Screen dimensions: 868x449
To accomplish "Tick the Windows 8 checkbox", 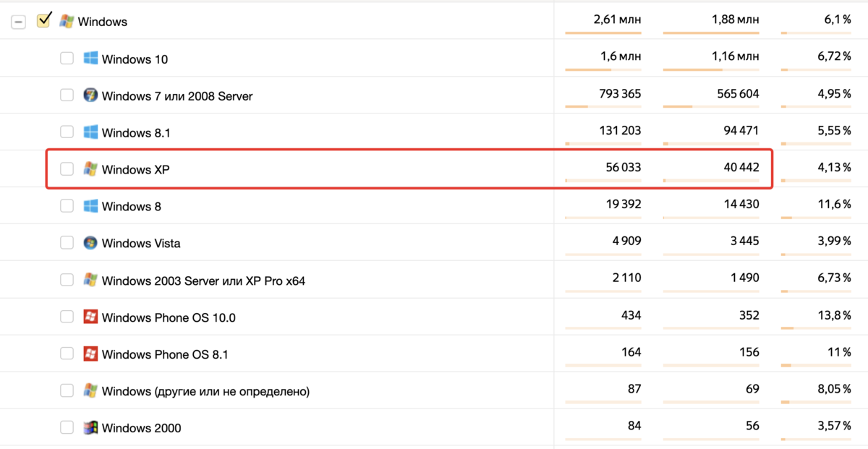I will click(67, 206).
